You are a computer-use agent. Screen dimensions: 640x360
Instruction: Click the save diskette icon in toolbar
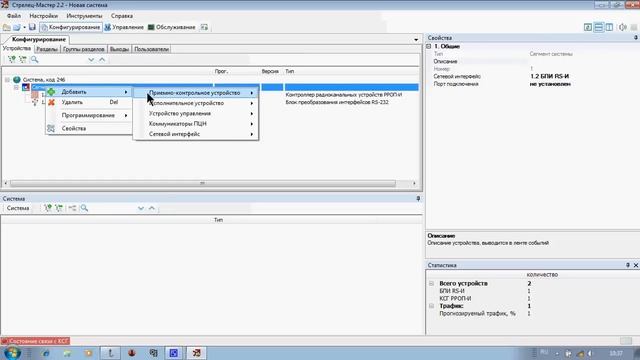(32, 27)
